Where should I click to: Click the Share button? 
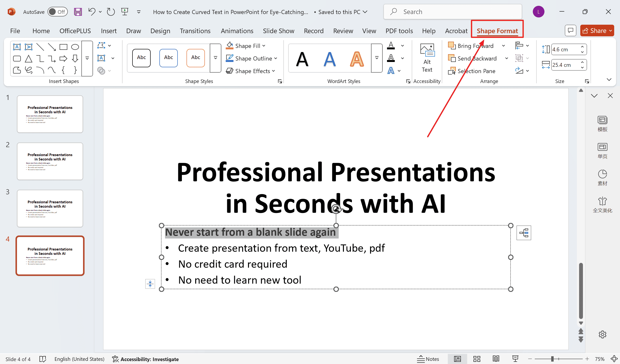[597, 31]
